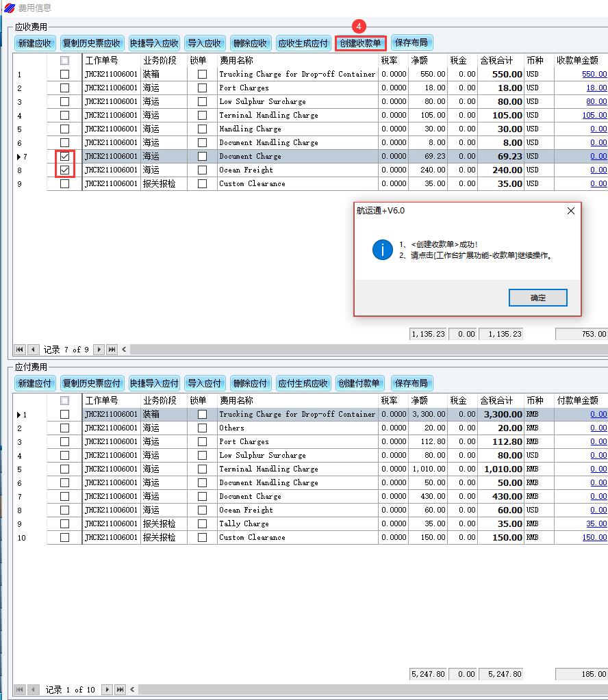Screen dimensions: 608x700
Task: Click 创建付款单 button
Action: (x=360, y=383)
